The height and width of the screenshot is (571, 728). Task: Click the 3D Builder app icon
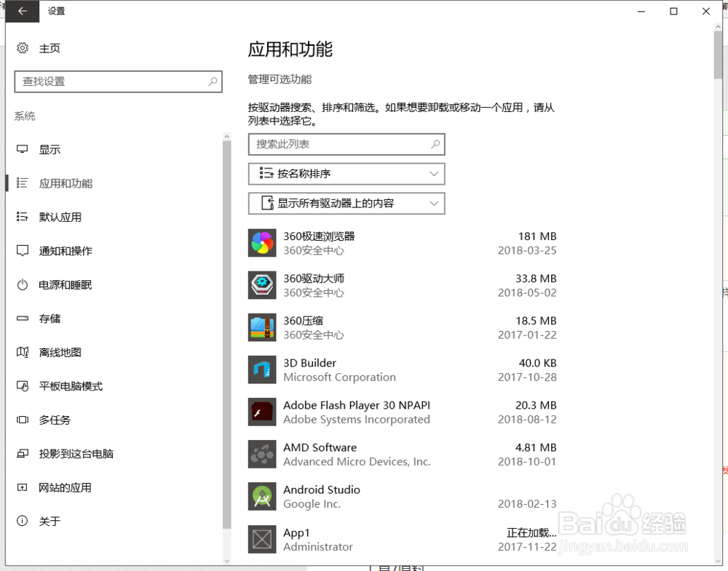coord(262,370)
